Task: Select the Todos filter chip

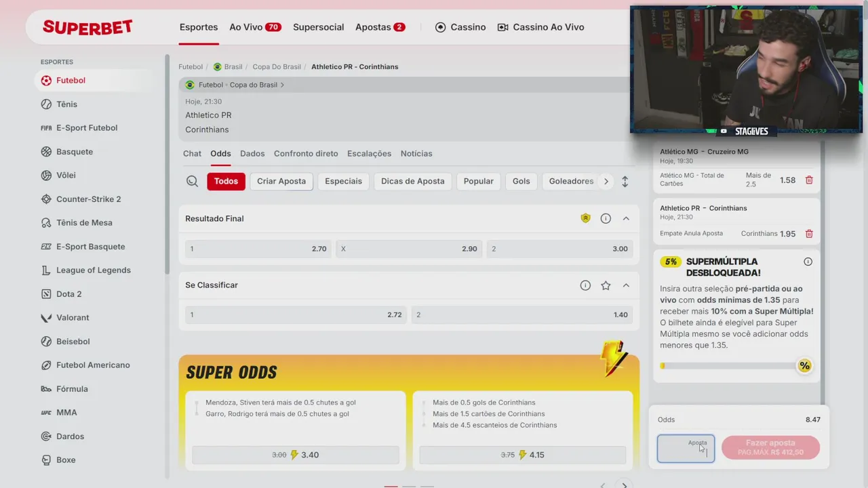Action: click(226, 181)
